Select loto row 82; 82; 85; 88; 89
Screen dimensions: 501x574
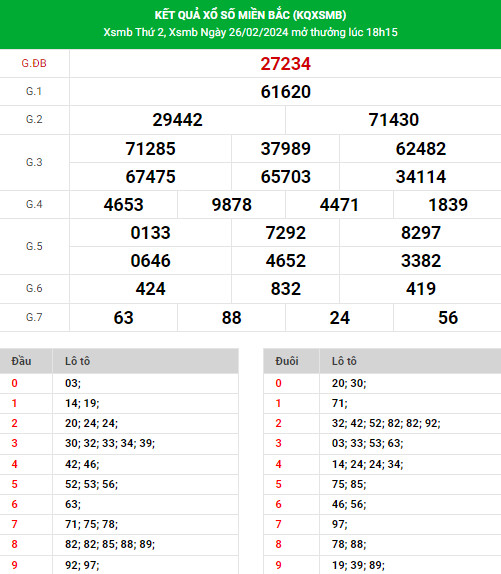pos(110,544)
